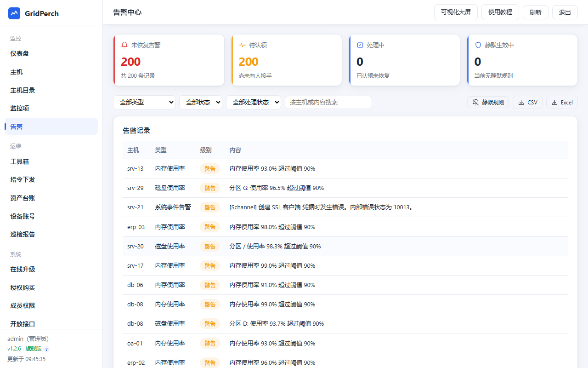This screenshot has width=588, height=368.
Task: Select the srv-21 系统事件告警 row
Action: click(x=345, y=207)
